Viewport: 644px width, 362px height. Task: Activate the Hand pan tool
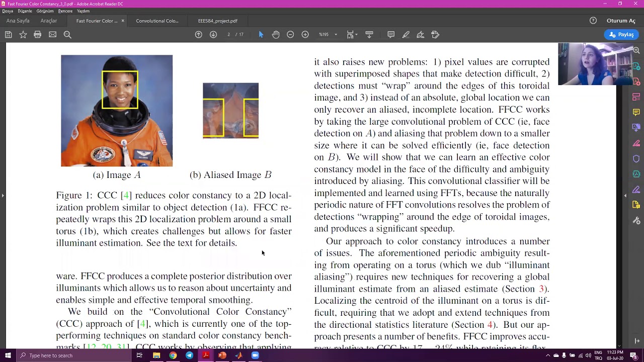tap(276, 35)
